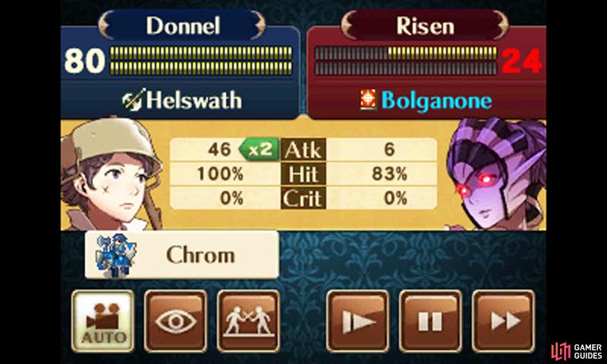Viewport: 607px width, 364px height.
Task: Fast-forward the battle animation
Action: pyautogui.click(x=503, y=321)
